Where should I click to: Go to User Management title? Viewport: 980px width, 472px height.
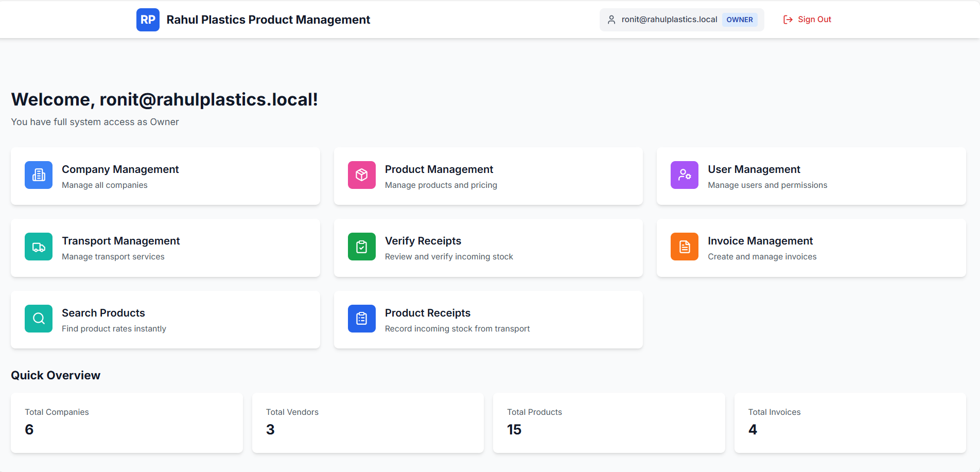point(754,169)
